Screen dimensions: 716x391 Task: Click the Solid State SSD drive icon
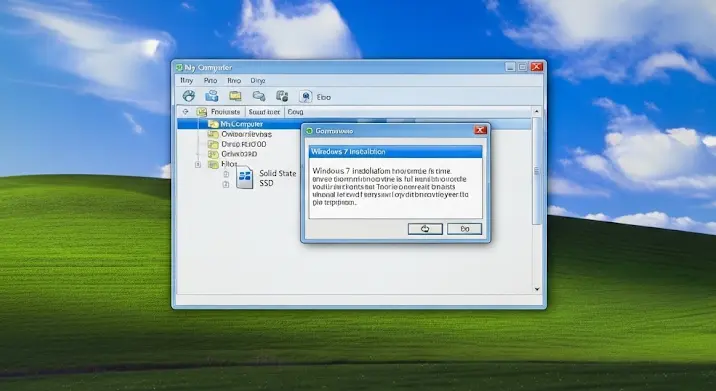(245, 177)
